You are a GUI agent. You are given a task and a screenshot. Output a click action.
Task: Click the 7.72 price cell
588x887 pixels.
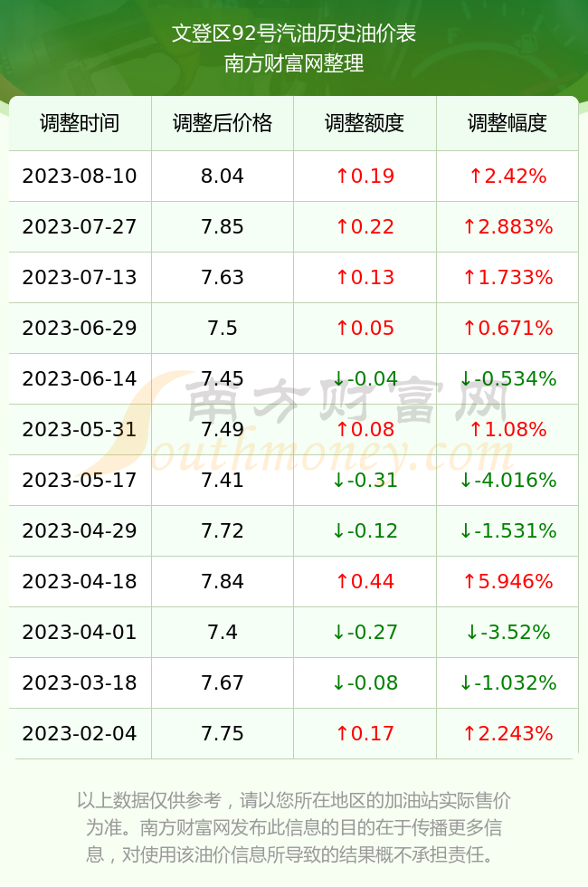point(223,530)
